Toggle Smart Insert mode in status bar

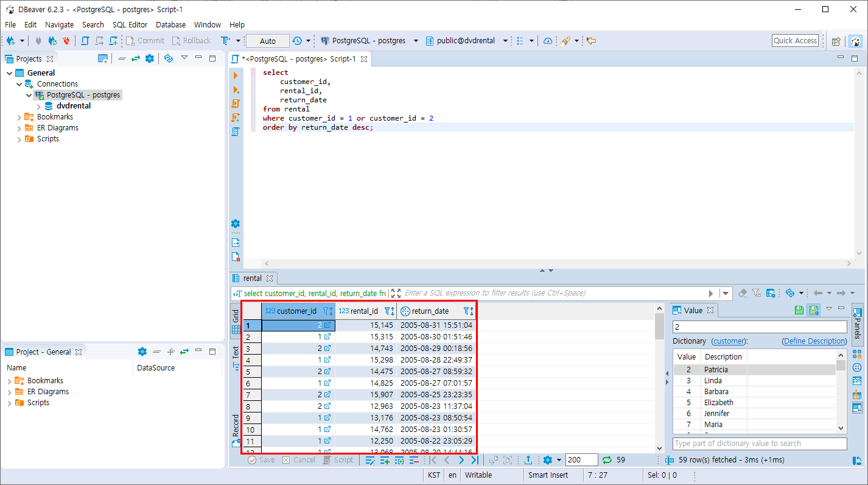click(548, 475)
